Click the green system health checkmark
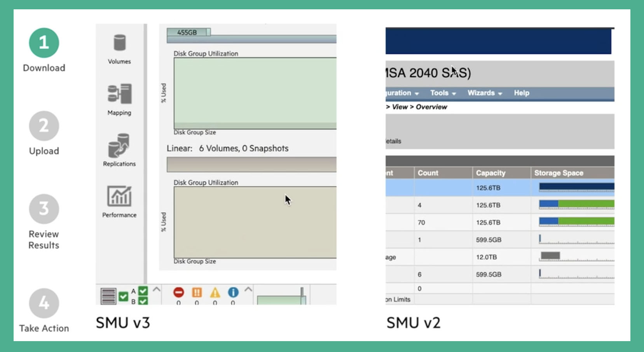This screenshot has height=352, width=644. 124,296
